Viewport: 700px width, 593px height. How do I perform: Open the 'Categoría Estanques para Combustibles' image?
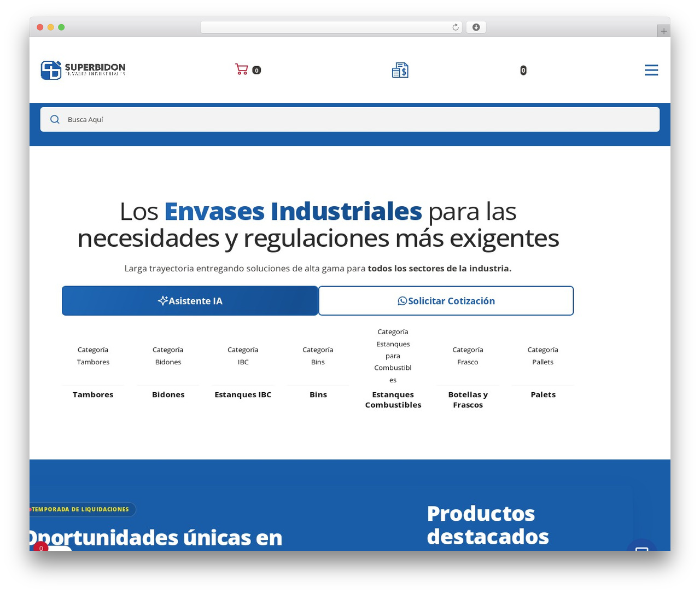coord(393,356)
